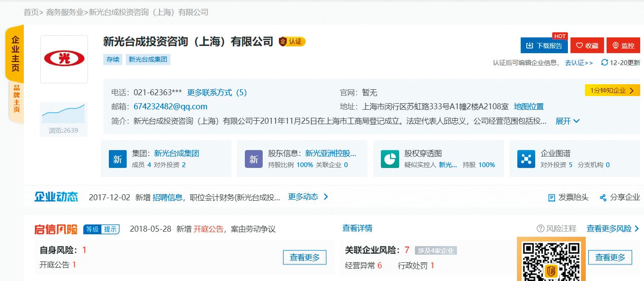Click the company logo image

pyautogui.click(x=64, y=59)
